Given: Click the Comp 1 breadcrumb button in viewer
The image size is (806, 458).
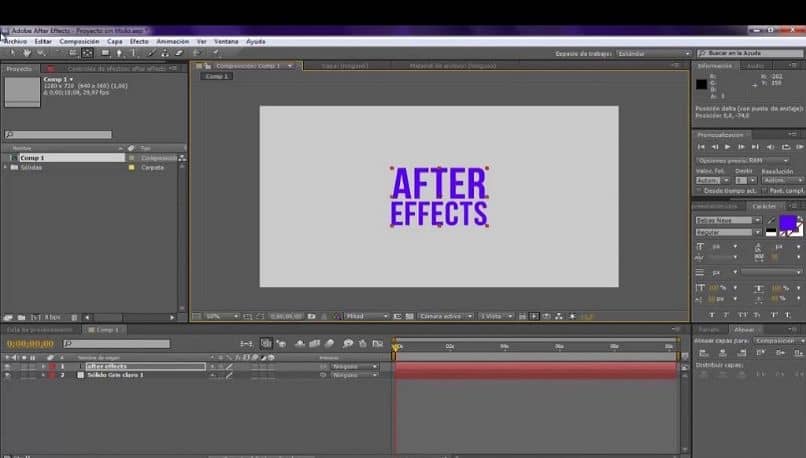Looking at the screenshot, I should [217, 76].
